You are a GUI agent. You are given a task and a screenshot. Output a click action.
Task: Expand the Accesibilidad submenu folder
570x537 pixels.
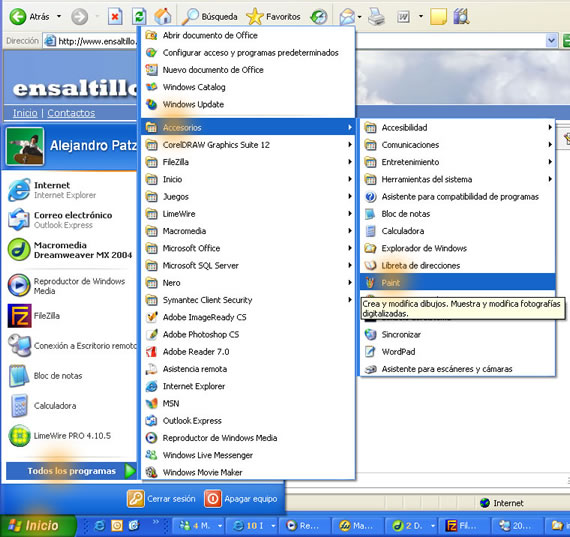tap(458, 128)
